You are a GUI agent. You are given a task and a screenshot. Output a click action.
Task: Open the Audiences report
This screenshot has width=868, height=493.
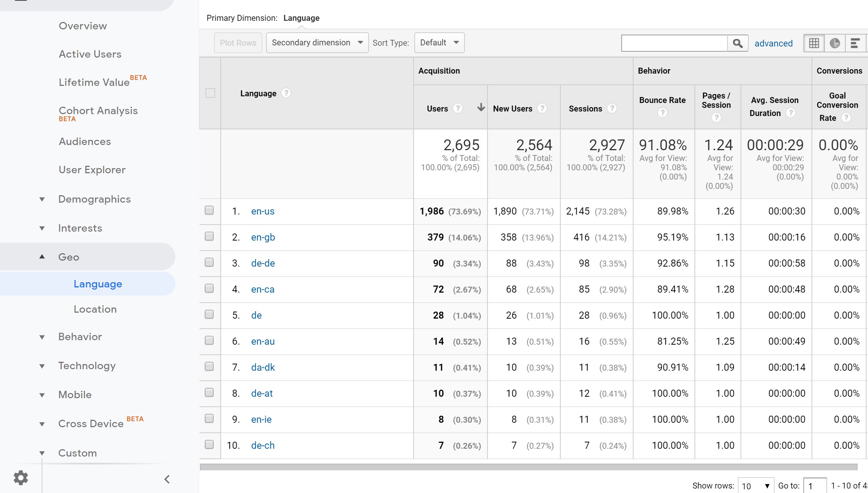tap(85, 142)
